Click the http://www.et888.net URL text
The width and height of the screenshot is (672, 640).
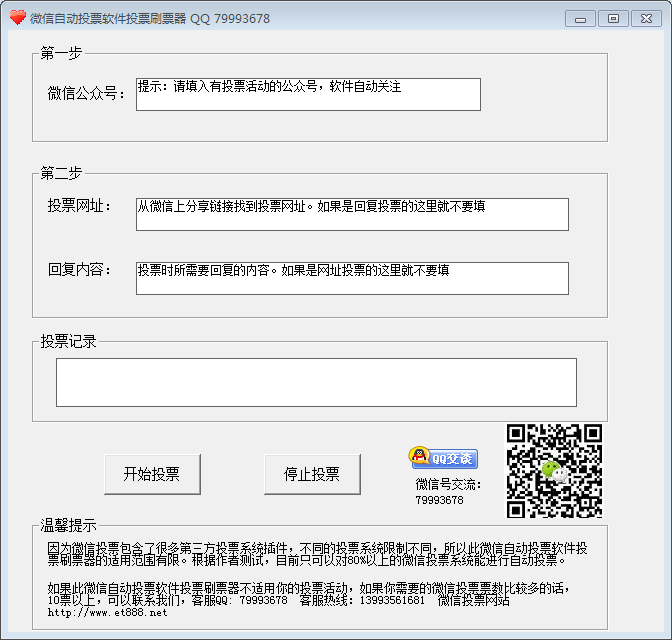[x=107, y=613]
